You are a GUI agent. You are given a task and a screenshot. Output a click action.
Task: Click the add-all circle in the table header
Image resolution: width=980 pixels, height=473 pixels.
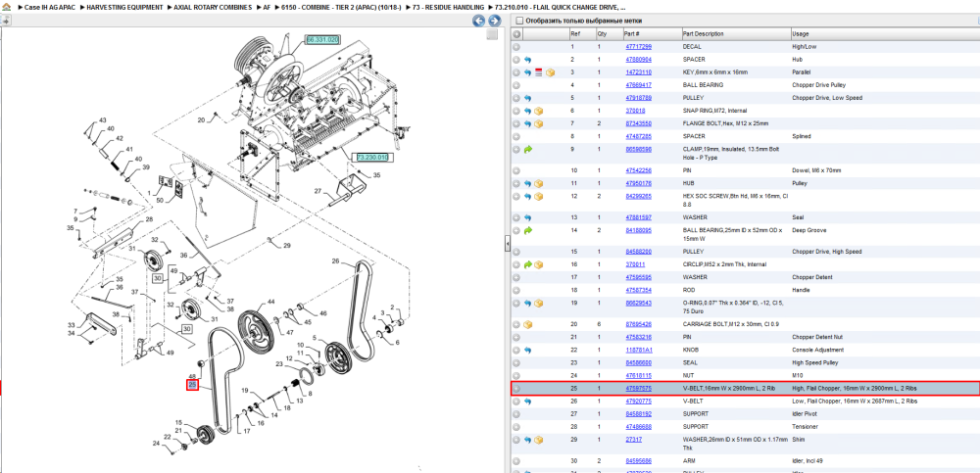(516, 33)
